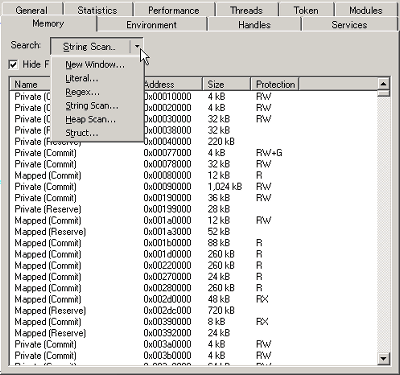
Task: Switch to the Handles tab
Action: coord(254,25)
